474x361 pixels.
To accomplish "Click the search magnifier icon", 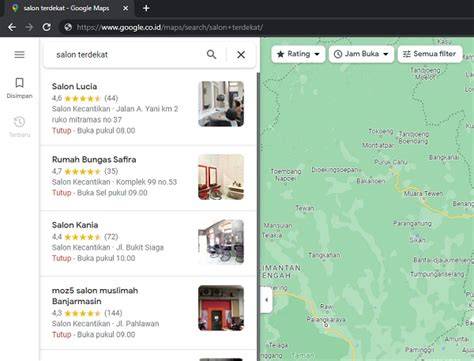I will point(211,54).
